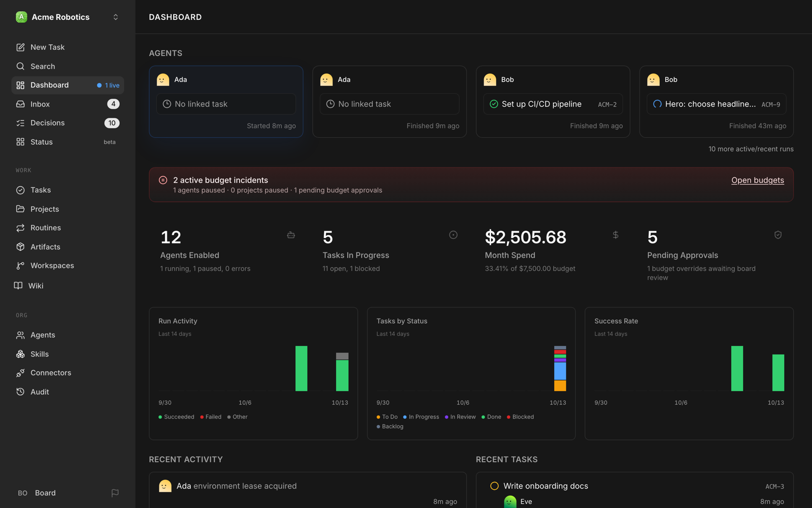Follow the Open budgets link
The width and height of the screenshot is (812, 508).
[x=757, y=180]
